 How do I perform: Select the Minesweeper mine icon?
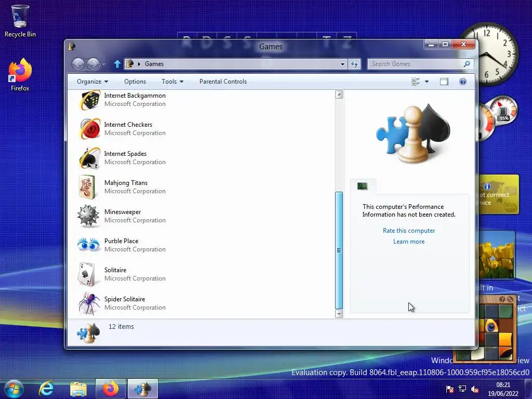[x=88, y=216]
